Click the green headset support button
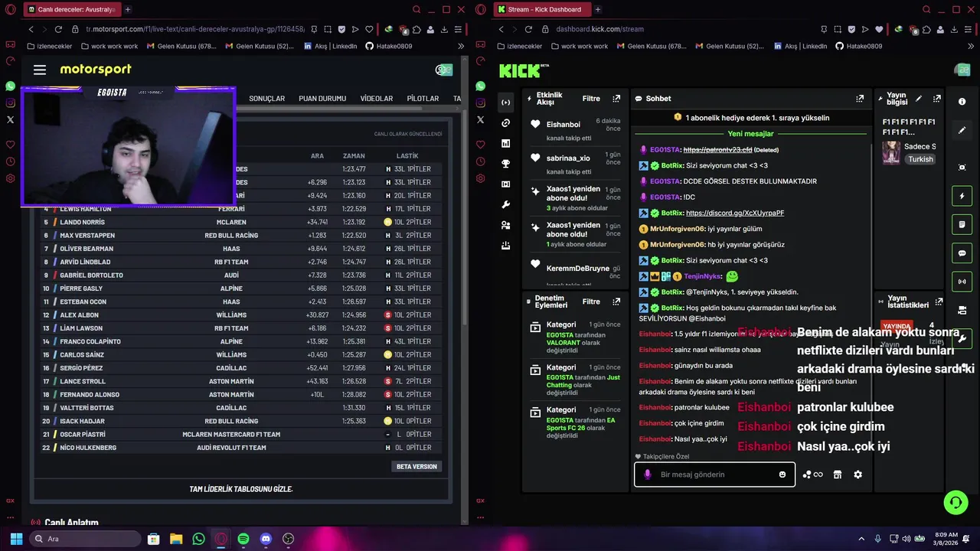 [955, 502]
